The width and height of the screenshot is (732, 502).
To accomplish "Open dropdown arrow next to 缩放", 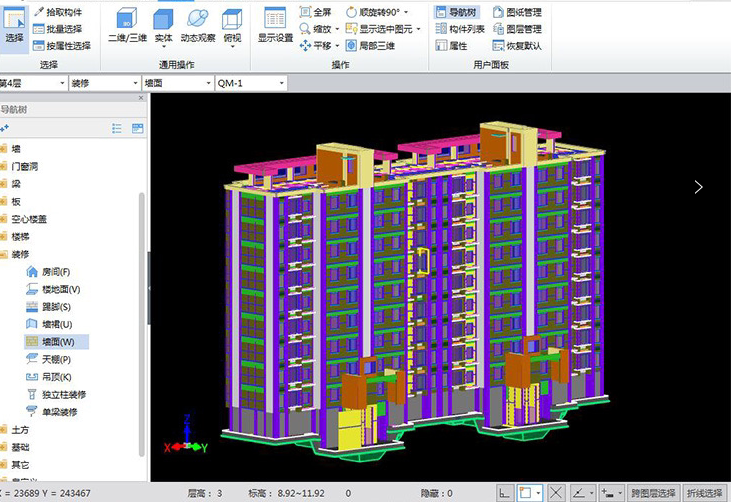I will click(x=337, y=29).
